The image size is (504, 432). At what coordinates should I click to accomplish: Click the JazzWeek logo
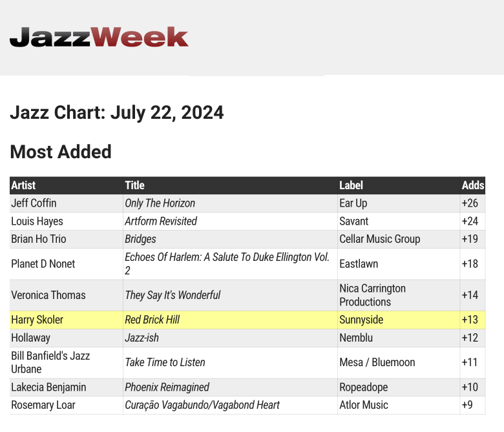pos(99,37)
